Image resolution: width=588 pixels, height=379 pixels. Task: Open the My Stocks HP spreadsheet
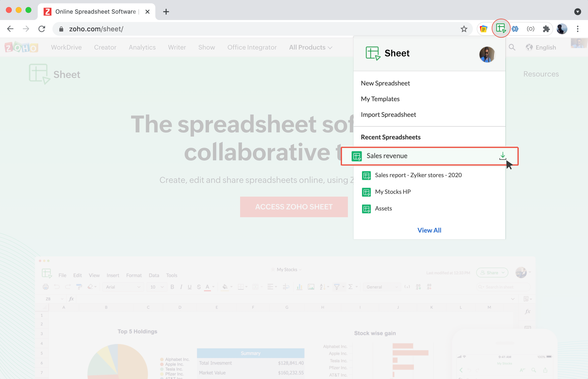(393, 192)
